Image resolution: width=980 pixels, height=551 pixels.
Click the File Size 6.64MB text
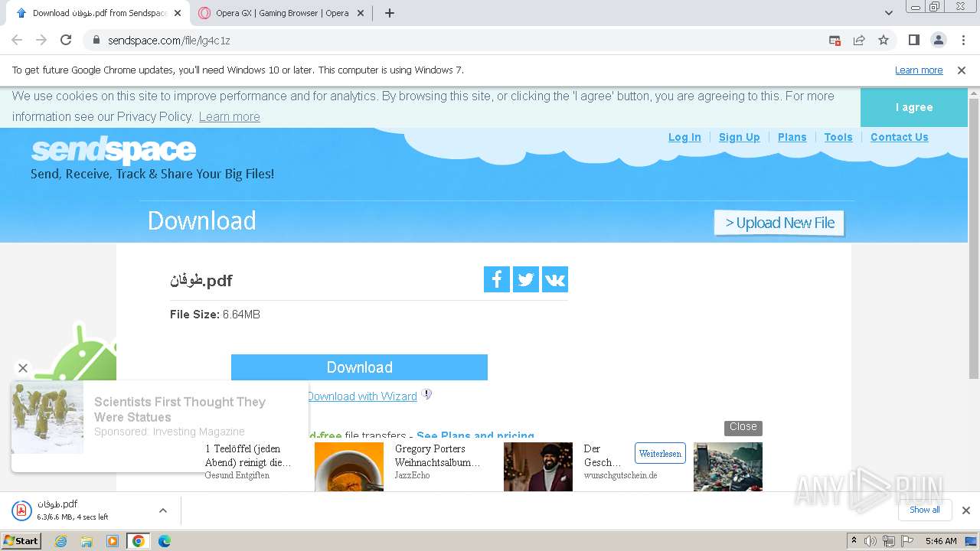point(215,315)
